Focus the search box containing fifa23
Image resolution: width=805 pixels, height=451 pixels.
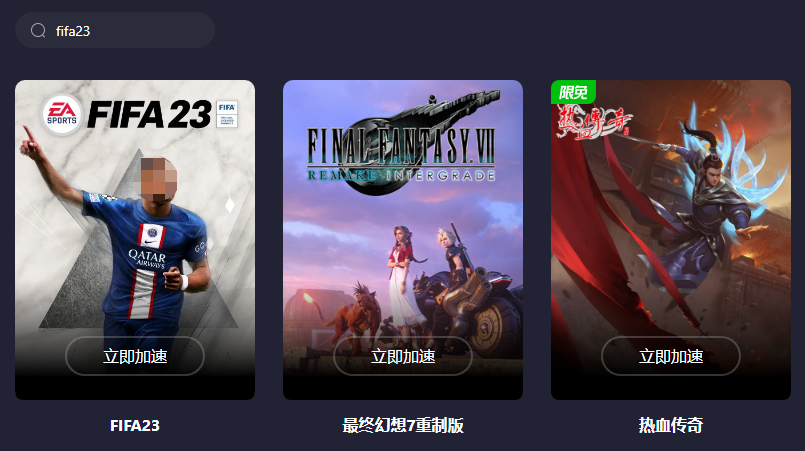(115, 30)
